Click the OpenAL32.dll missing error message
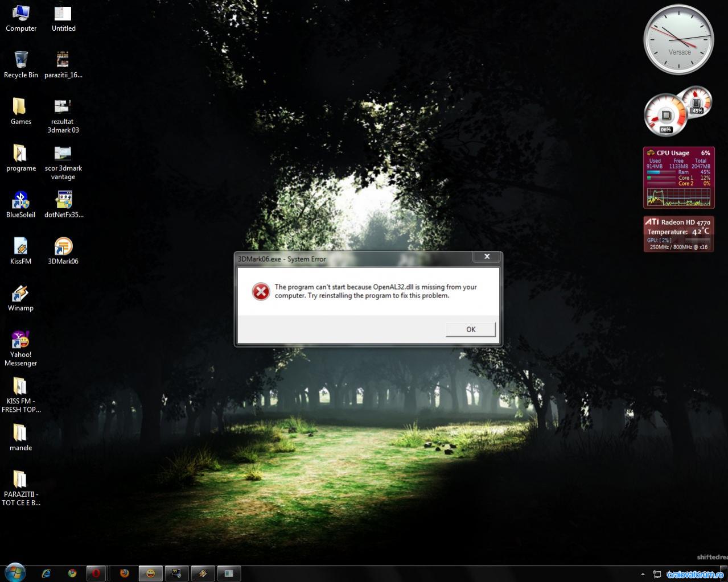Image resolution: width=728 pixels, height=582 pixels. pyautogui.click(x=376, y=291)
